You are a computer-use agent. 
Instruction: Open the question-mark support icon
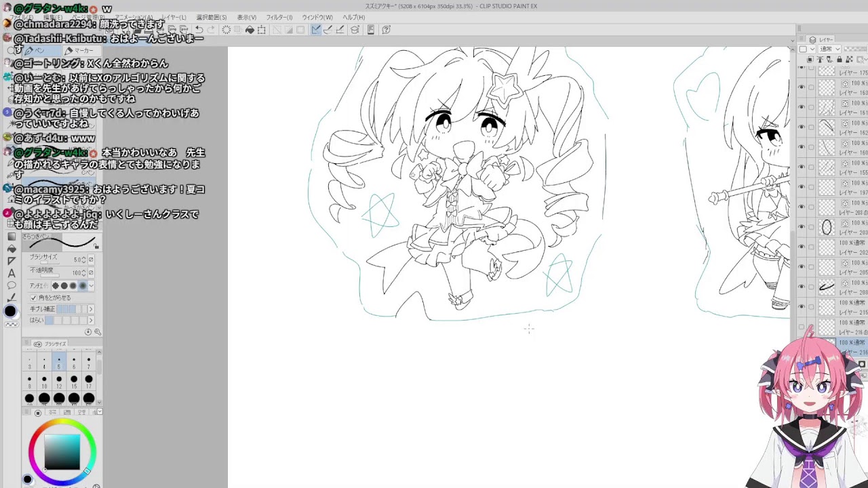[387, 30]
